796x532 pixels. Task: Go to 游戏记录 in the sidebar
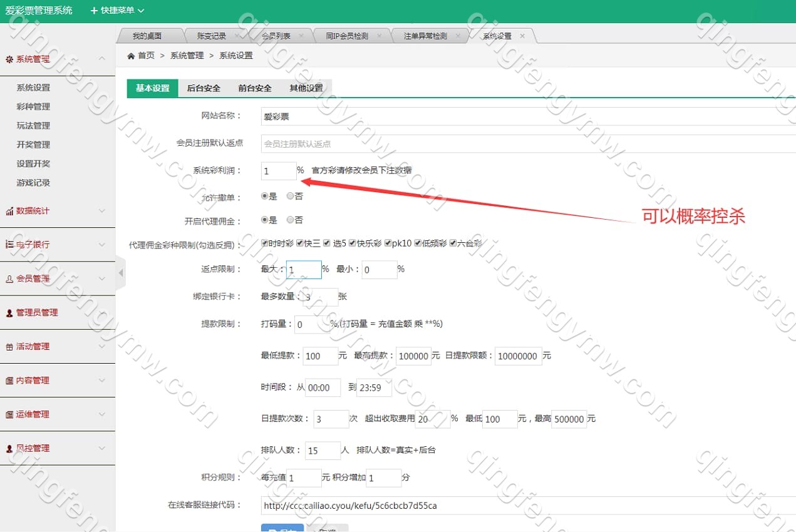point(33,183)
